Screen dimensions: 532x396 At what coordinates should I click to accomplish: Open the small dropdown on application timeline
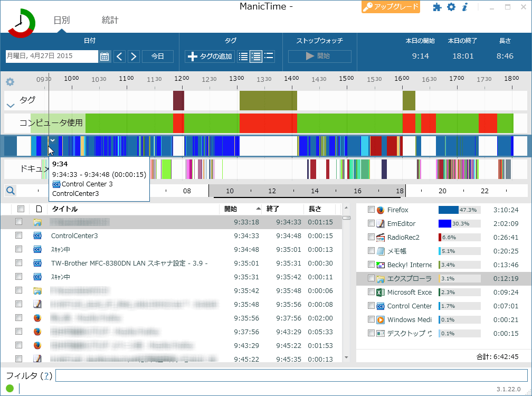pos(53,140)
